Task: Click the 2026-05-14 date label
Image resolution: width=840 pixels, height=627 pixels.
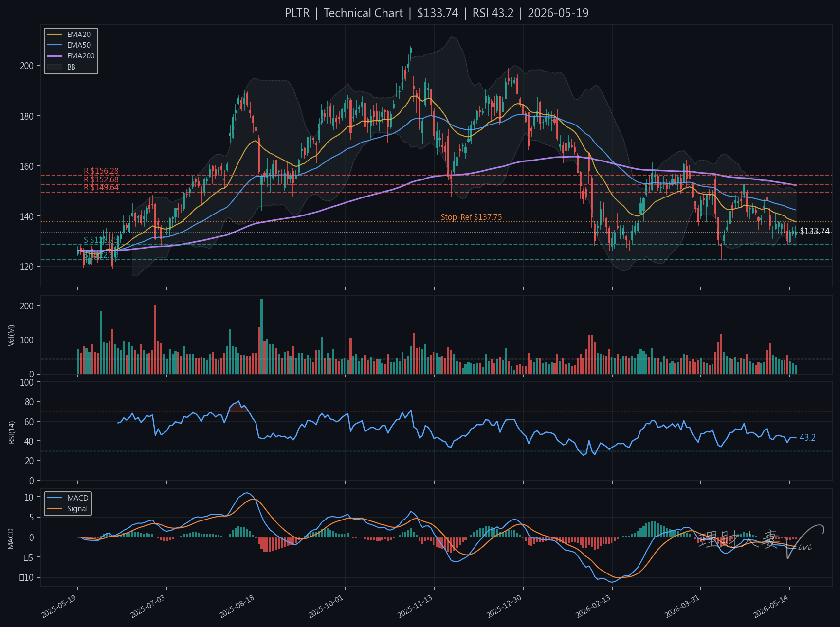Action: pyautogui.click(x=771, y=606)
